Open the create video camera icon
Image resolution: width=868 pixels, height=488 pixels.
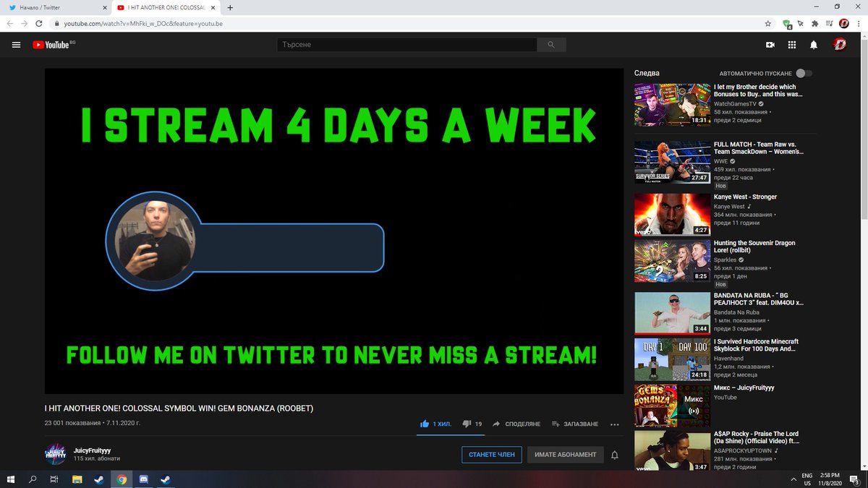click(x=770, y=45)
